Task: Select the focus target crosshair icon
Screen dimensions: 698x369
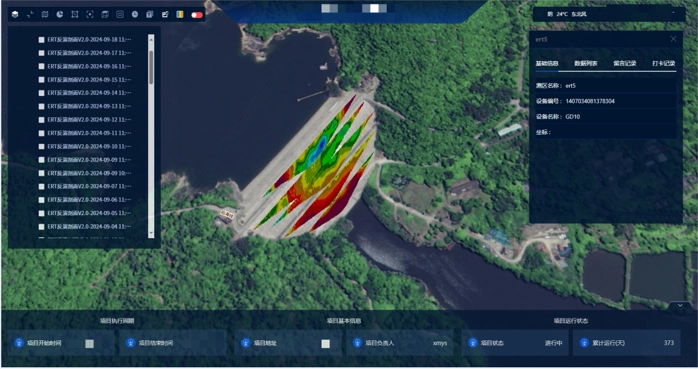Action: 89,14
